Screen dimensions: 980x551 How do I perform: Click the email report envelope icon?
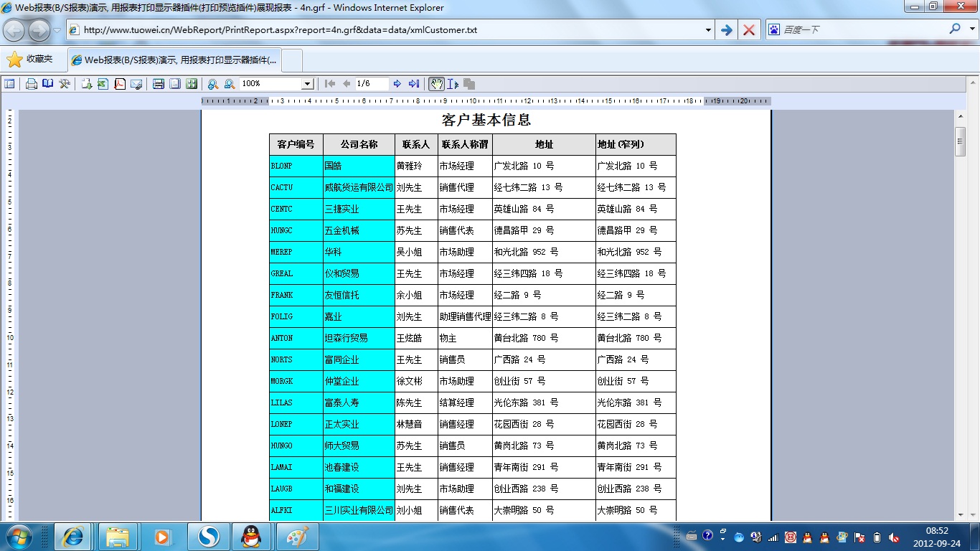pos(136,84)
